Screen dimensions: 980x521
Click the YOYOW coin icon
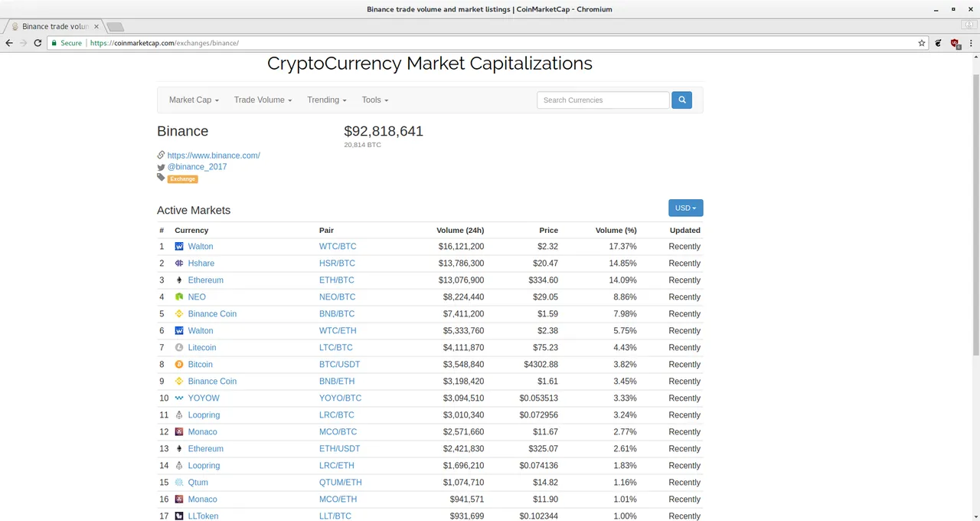click(179, 398)
